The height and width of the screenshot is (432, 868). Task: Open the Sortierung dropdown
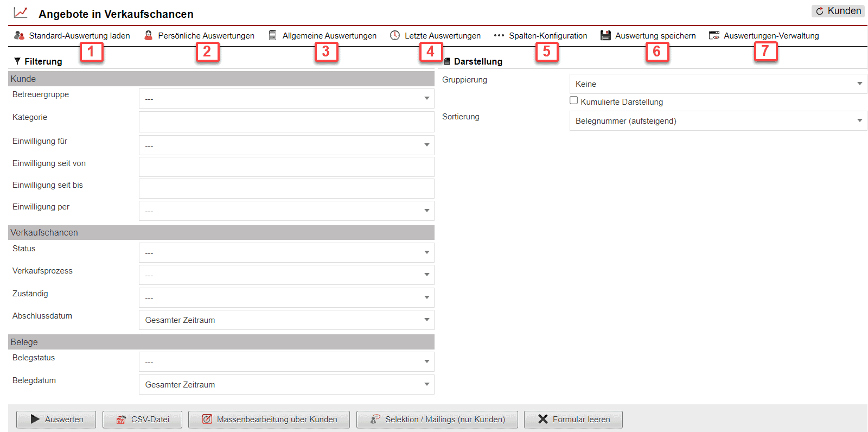click(718, 121)
